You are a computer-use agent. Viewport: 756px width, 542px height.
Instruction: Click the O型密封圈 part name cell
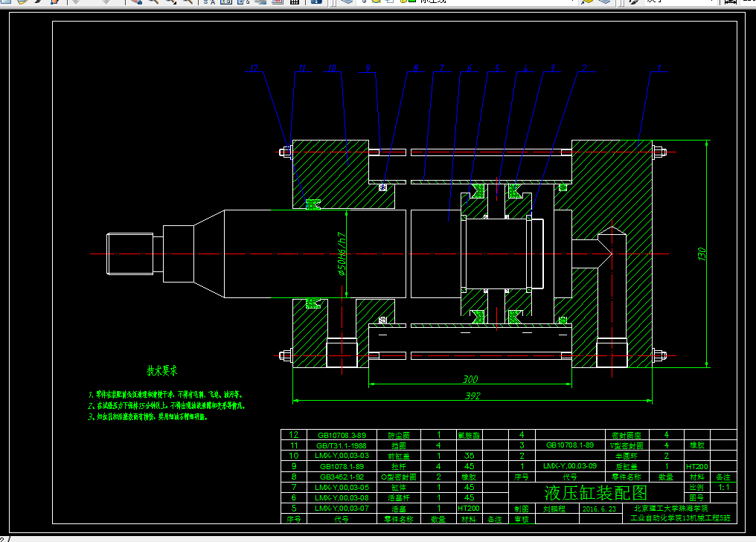click(x=399, y=477)
